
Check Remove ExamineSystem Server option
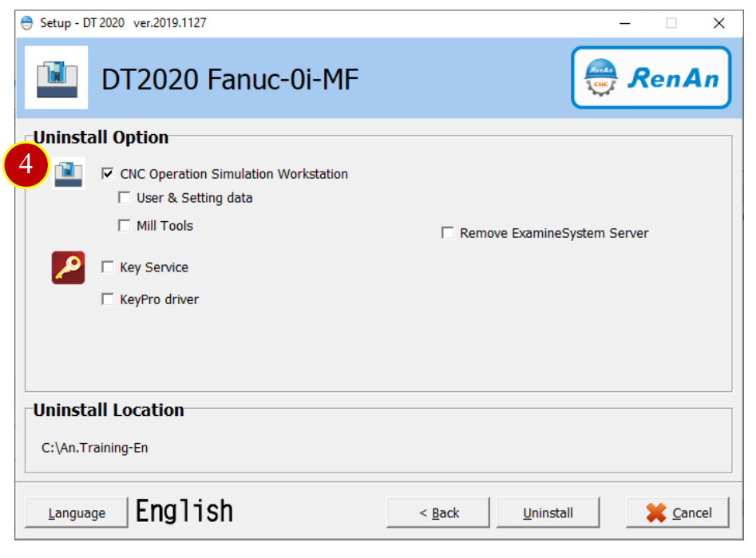[447, 233]
